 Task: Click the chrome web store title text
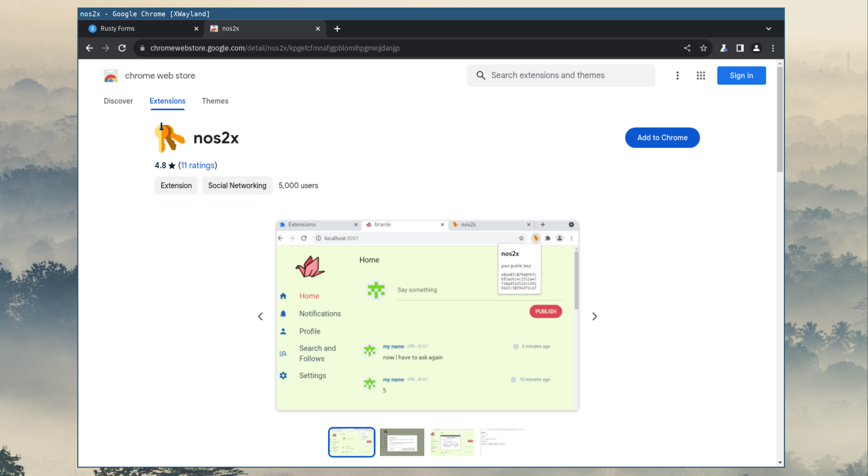click(x=160, y=76)
